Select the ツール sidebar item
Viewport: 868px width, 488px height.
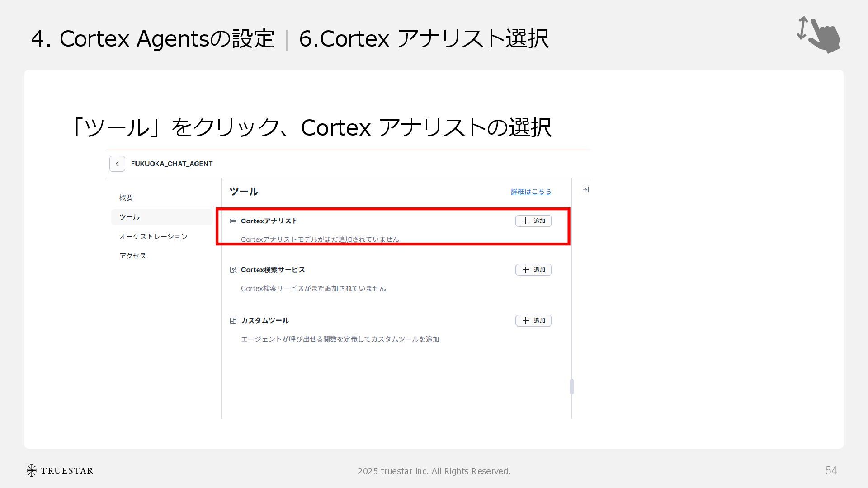tap(130, 217)
